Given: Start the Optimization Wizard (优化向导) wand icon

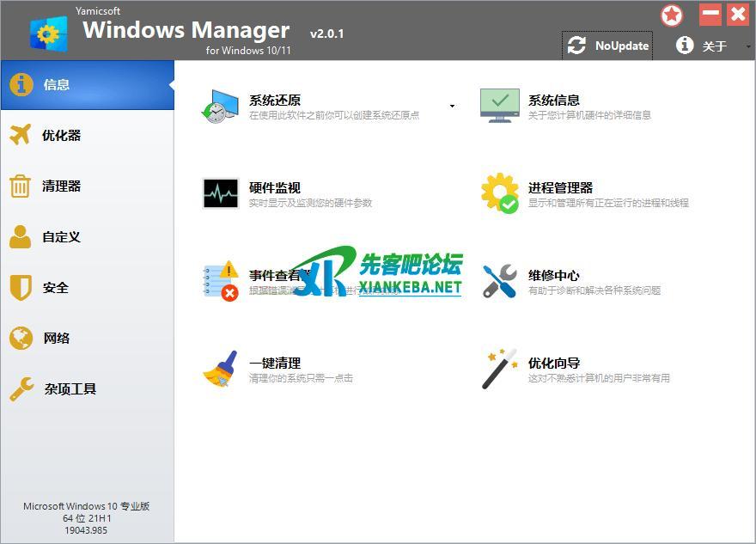Looking at the screenshot, I should (499, 369).
